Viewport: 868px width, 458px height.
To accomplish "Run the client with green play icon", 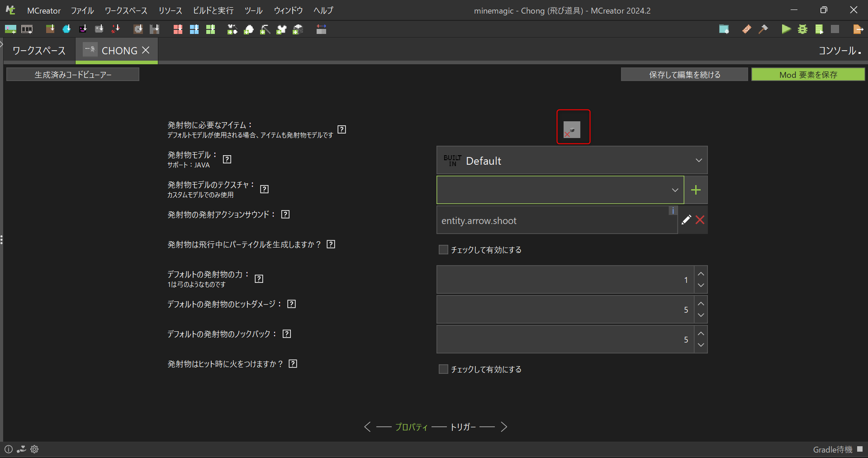I will pyautogui.click(x=786, y=29).
